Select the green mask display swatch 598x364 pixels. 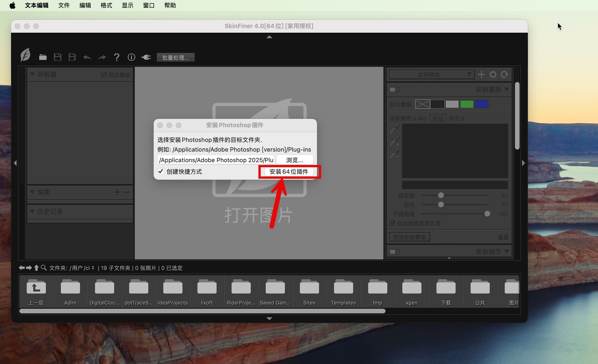pos(467,104)
